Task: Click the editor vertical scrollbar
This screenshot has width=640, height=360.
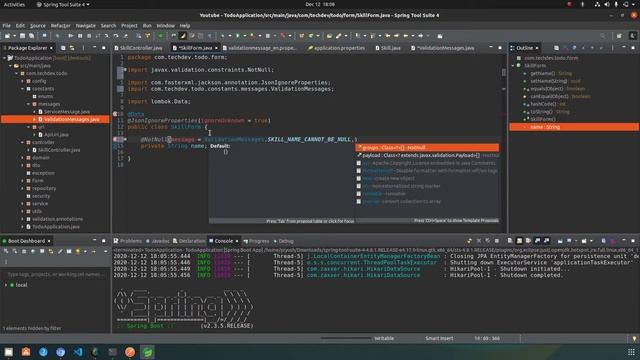Action: tap(503, 72)
